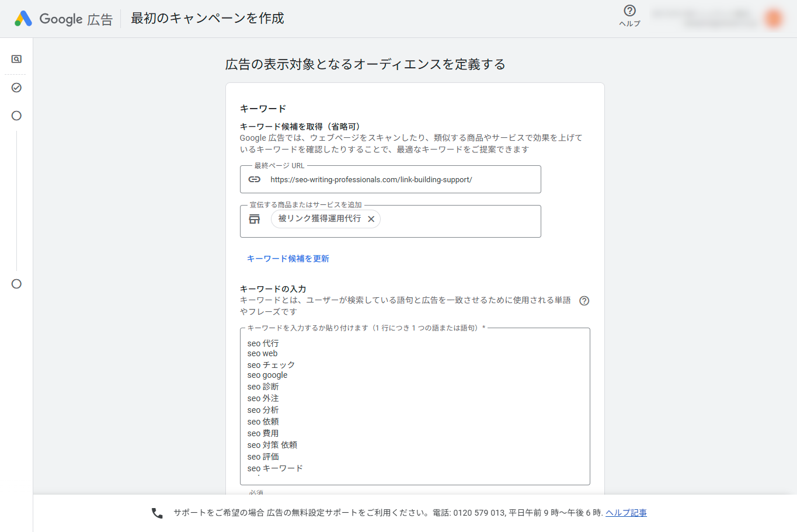Open the ヘルプ help icon
This screenshot has height=532, width=797.
629,10
